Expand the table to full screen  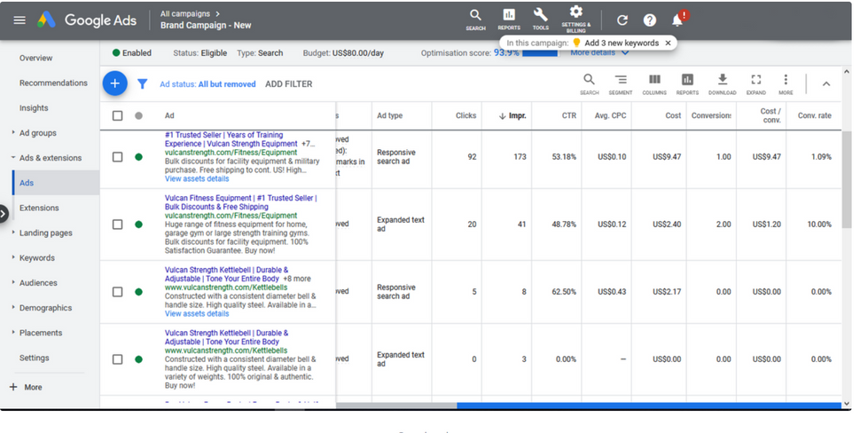tap(755, 84)
